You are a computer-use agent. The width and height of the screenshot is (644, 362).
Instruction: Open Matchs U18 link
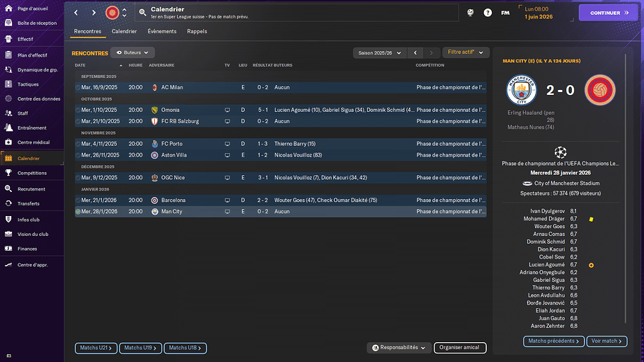click(185, 348)
